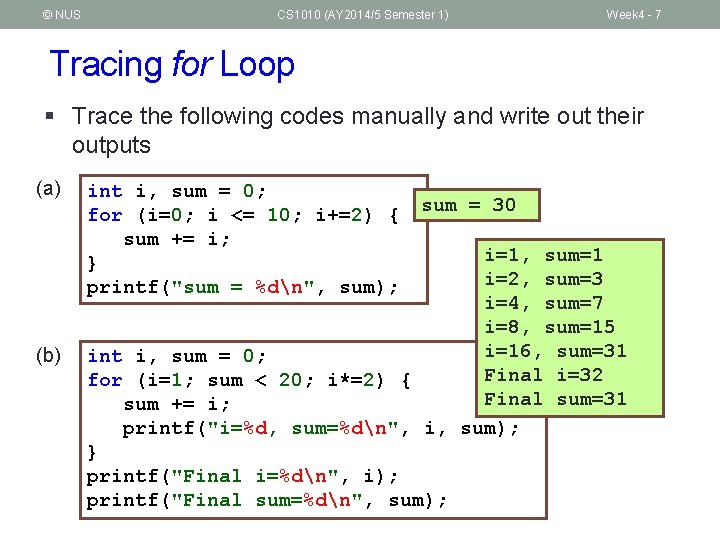
Task: Click the 'Trace the following codes manually' bullet text
Action: 358,130
